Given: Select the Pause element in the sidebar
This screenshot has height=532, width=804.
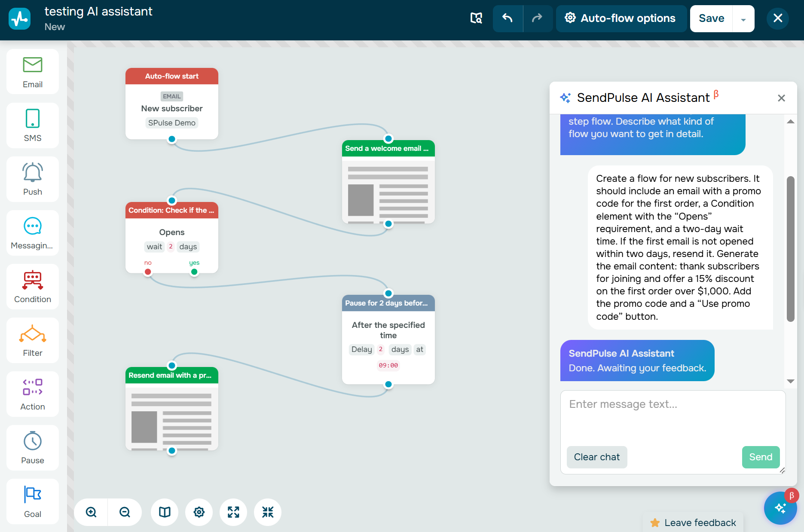Looking at the screenshot, I should tap(32, 447).
